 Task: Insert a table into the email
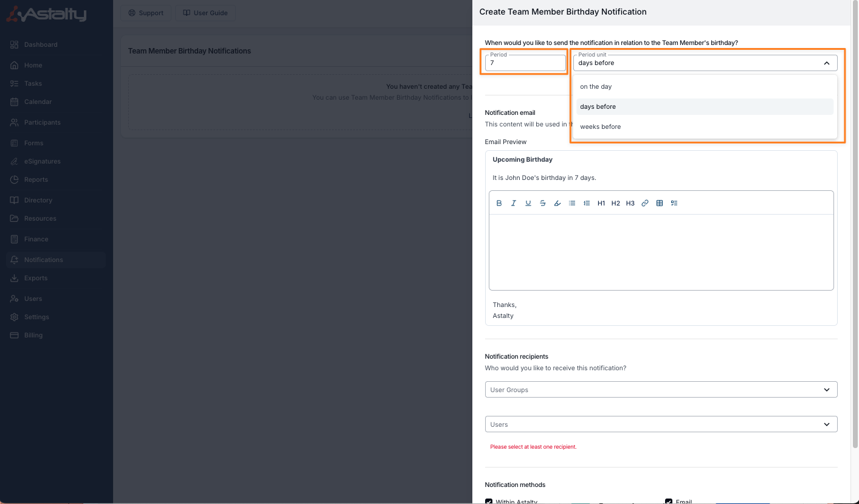[x=660, y=203]
